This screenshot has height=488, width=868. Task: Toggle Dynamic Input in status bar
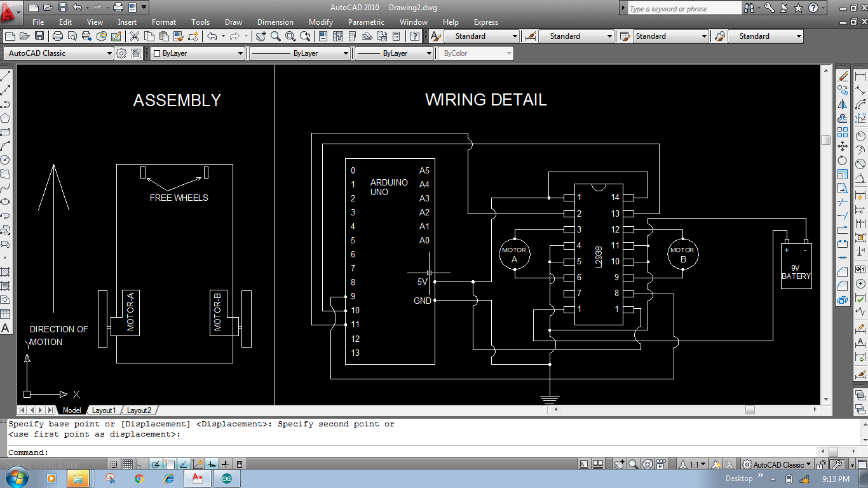[212, 464]
